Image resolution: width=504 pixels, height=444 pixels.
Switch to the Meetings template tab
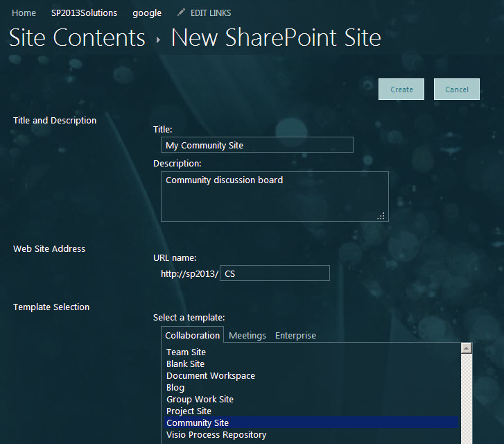247,335
